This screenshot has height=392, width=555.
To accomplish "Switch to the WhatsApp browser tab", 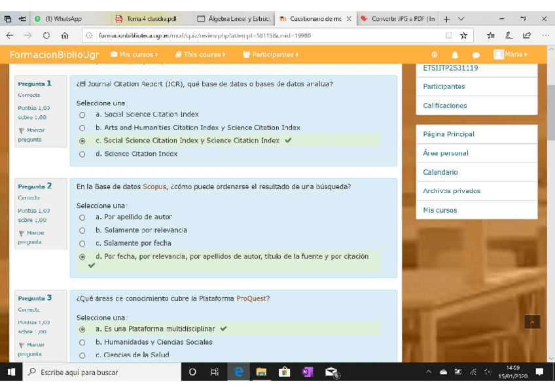I will 63,19.
